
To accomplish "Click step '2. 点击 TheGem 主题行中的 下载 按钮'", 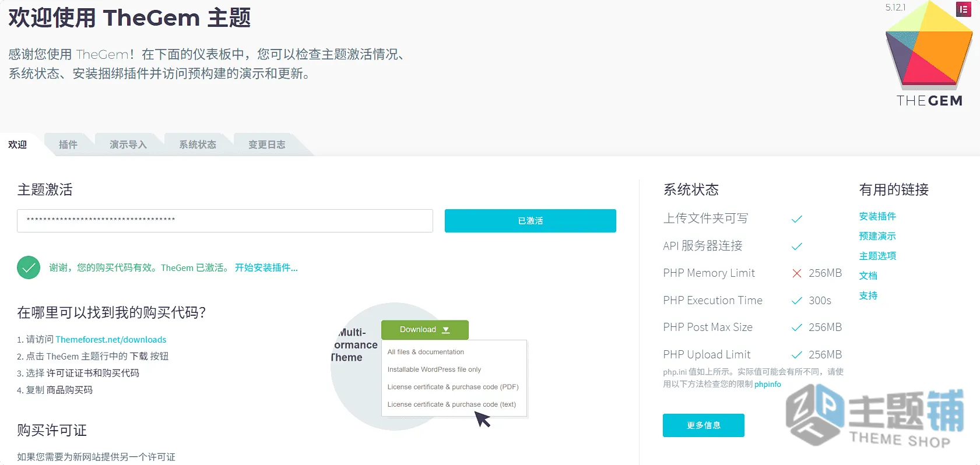I will (93, 356).
